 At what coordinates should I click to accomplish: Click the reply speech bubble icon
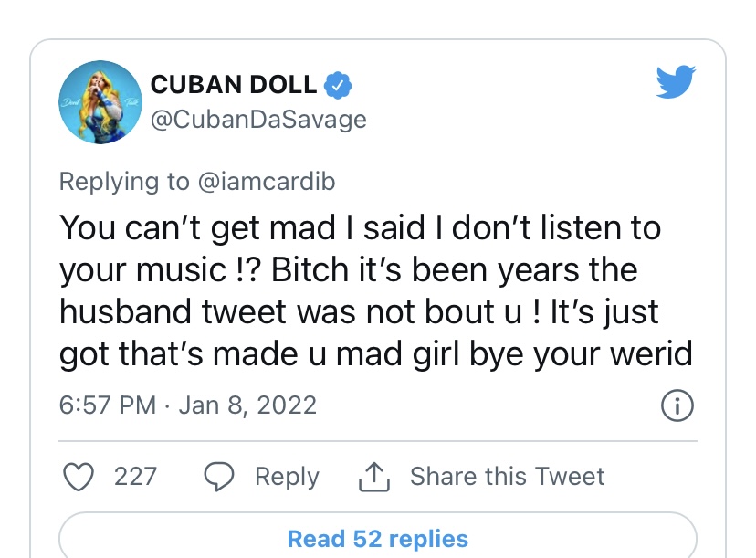(219, 477)
